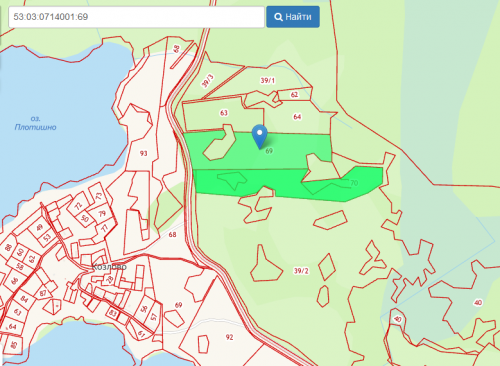Select parcel 87 in the village
The image size is (500, 366).
pos(43,293)
